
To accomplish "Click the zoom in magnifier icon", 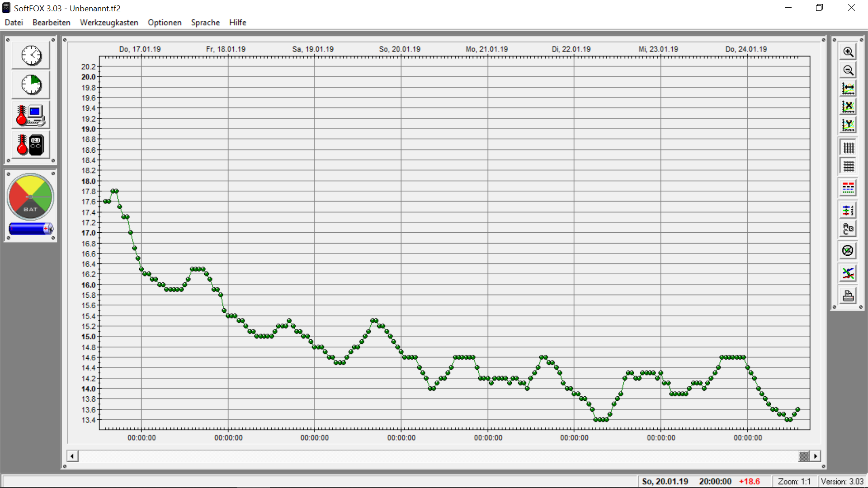I will (848, 52).
